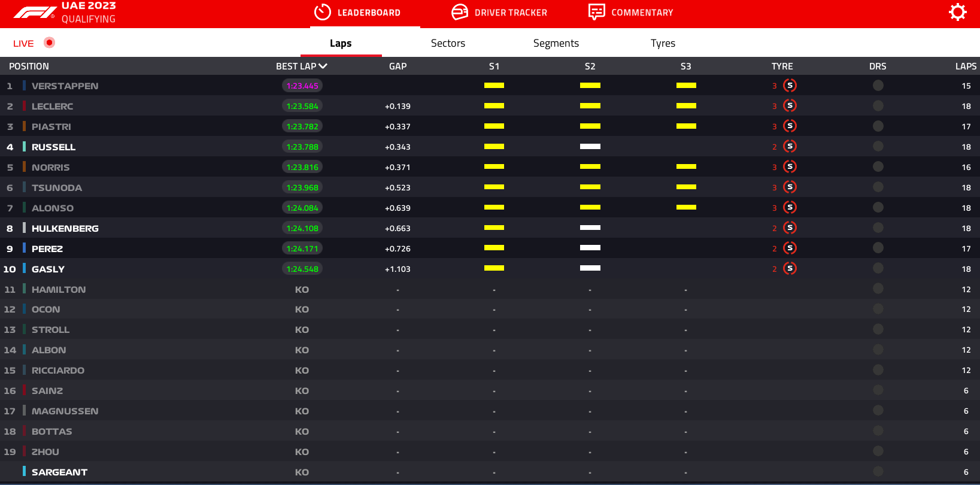Switch to the Sectors tab

pos(448,43)
